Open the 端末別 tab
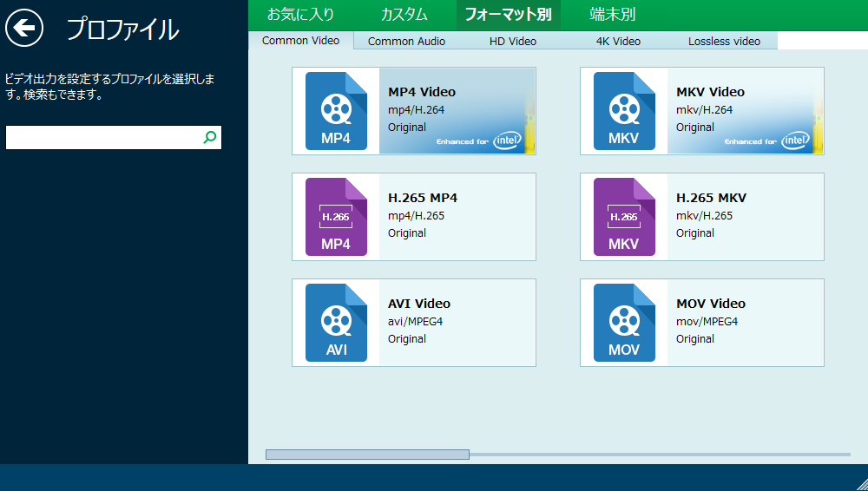This screenshot has width=868, height=491. click(612, 15)
